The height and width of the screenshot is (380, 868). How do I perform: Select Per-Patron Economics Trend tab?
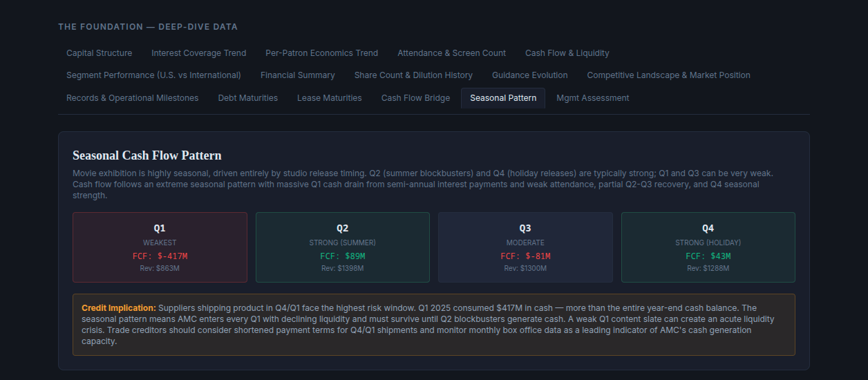pyautogui.click(x=321, y=53)
